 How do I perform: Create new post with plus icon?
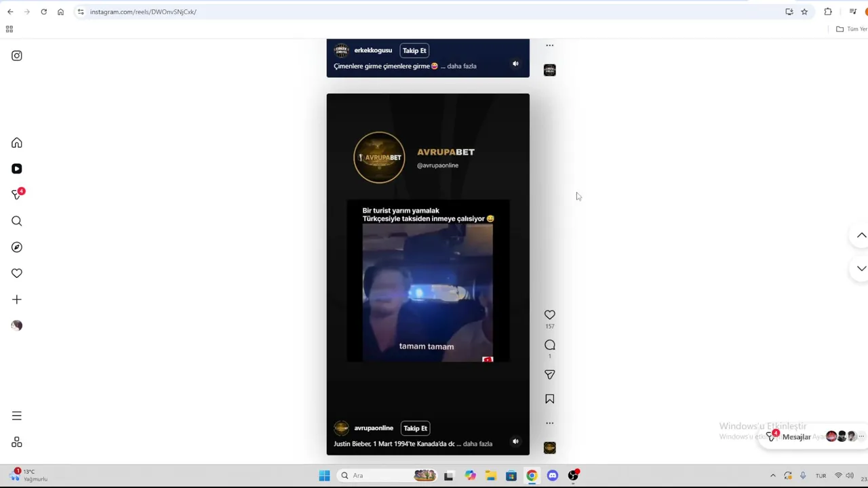click(x=17, y=300)
